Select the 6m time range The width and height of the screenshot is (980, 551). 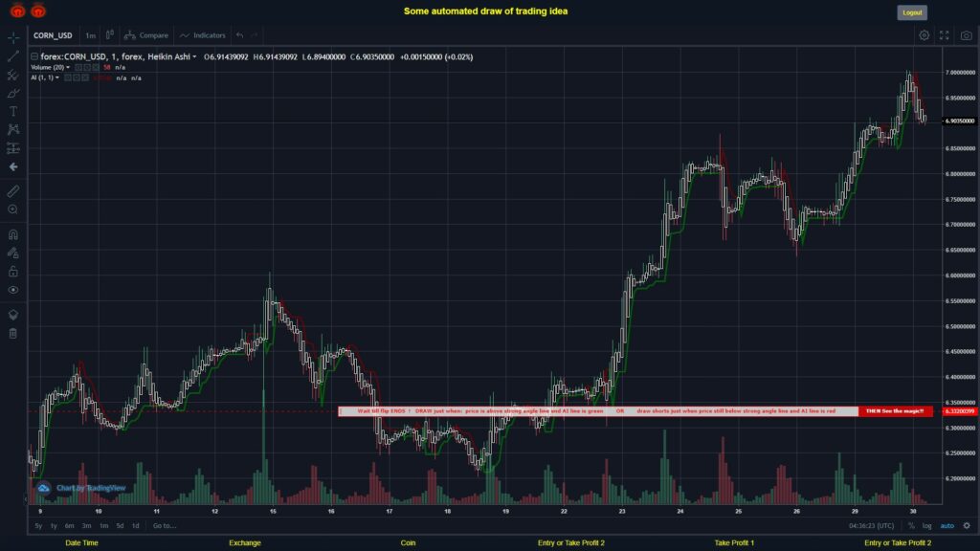pos(69,526)
